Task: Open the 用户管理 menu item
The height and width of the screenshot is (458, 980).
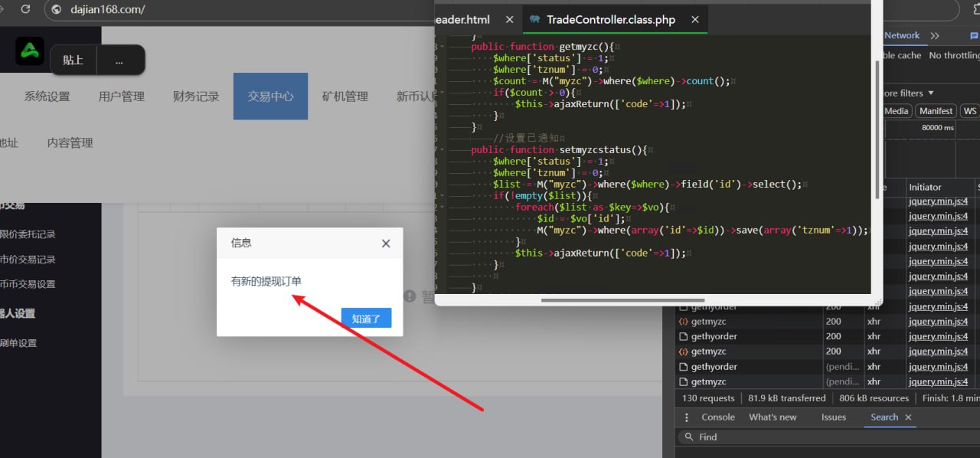Action: coord(121,97)
